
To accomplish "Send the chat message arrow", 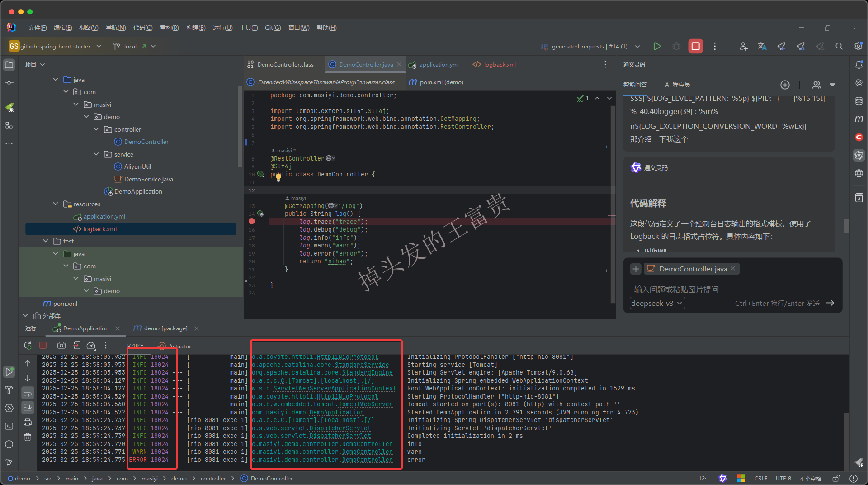I will tap(830, 303).
